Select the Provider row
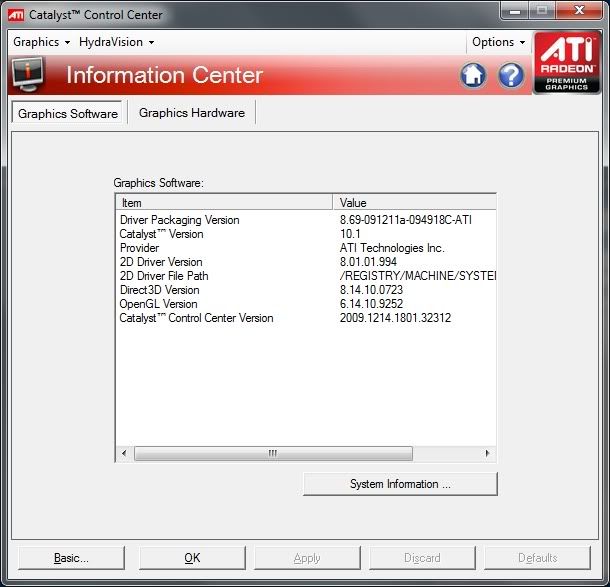Screen dimensions: 610x587 coord(306,248)
